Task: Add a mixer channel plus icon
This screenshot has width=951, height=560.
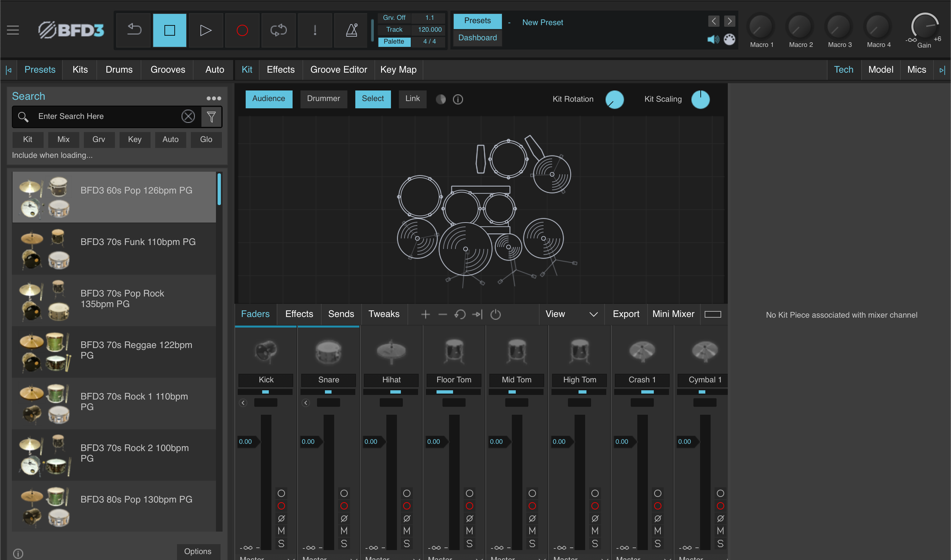Action: click(x=425, y=314)
